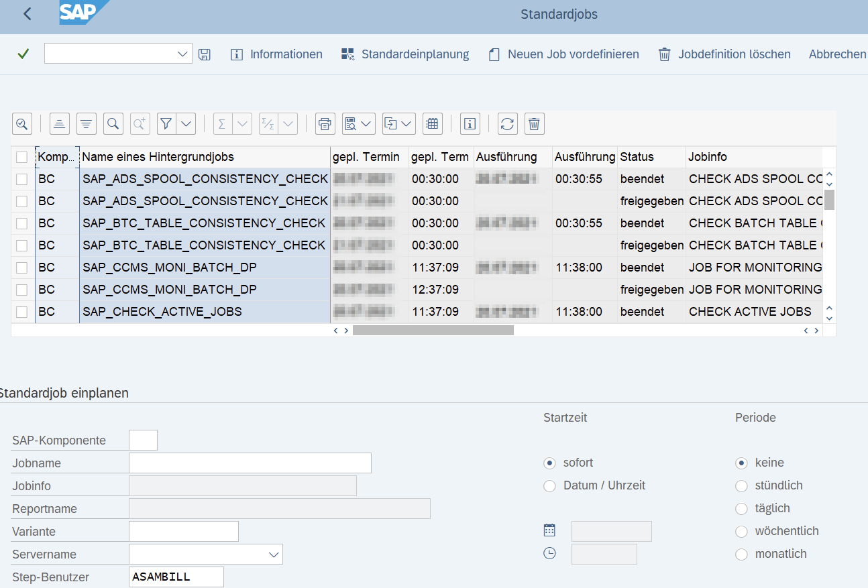Open the calendar date picker icon
The height and width of the screenshot is (588, 868).
point(549,530)
